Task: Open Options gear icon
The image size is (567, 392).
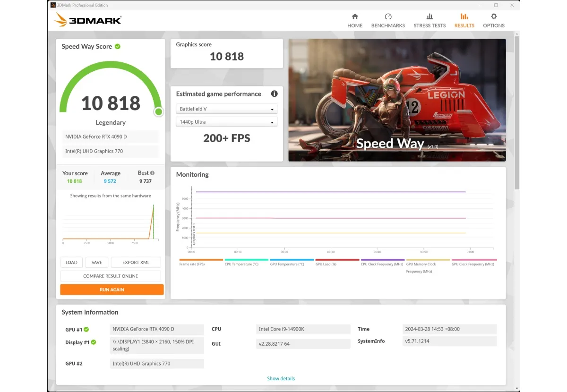Action: [494, 16]
